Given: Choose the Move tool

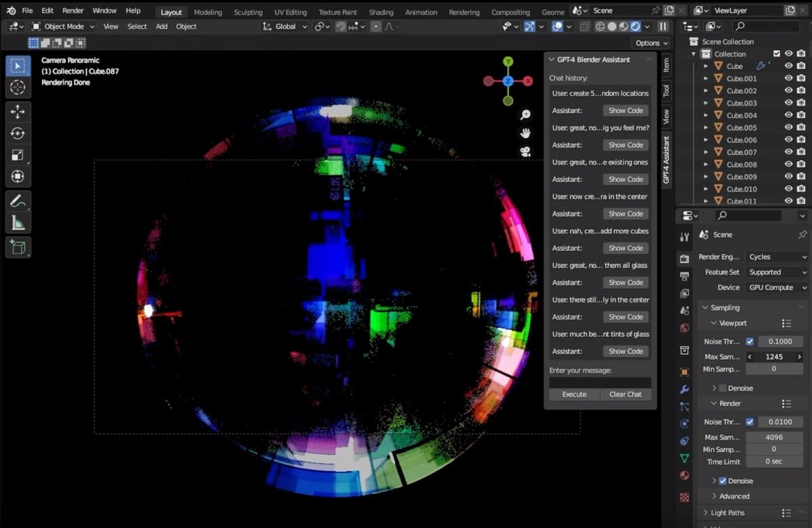Looking at the screenshot, I should coord(18,112).
